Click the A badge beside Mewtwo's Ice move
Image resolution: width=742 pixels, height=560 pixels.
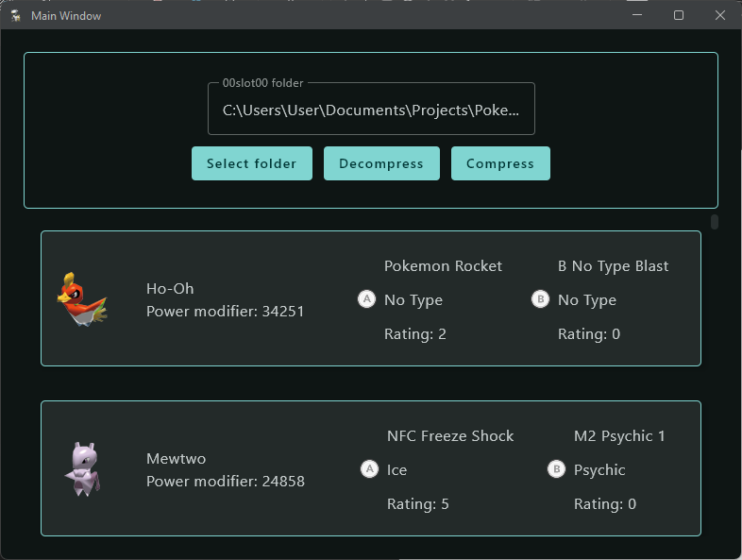click(369, 469)
